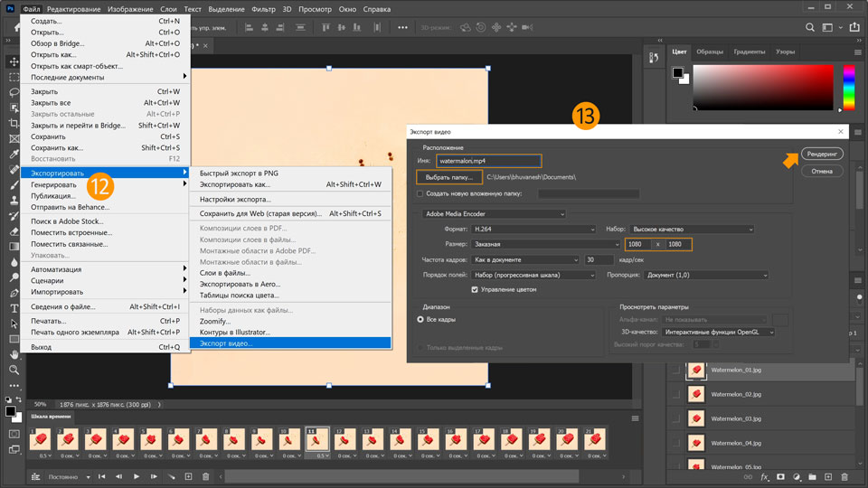
Task: Delete frame using timeline trash icon
Action: [x=205, y=476]
